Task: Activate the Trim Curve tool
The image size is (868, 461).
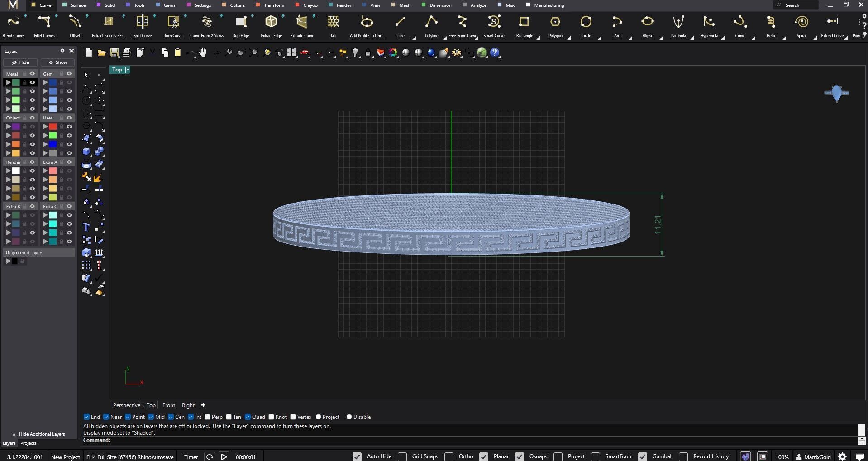Action: point(173,26)
